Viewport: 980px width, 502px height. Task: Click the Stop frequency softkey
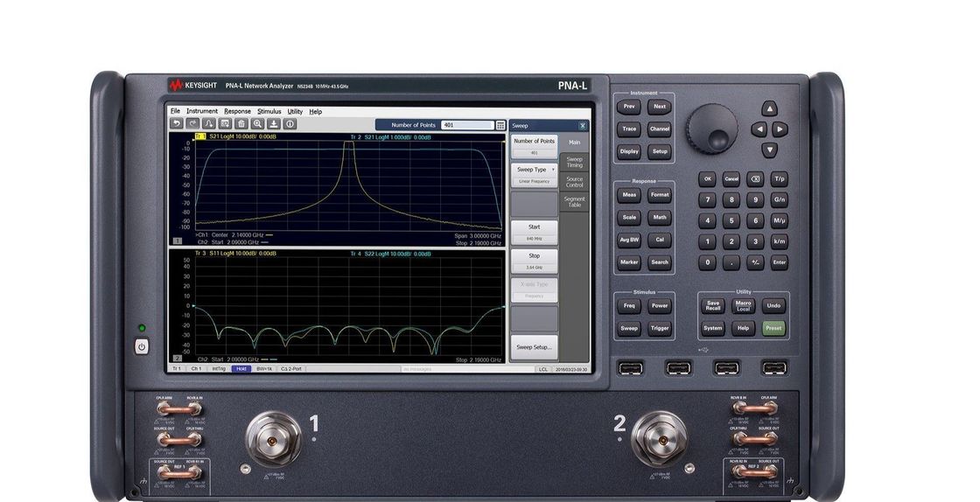(535, 261)
